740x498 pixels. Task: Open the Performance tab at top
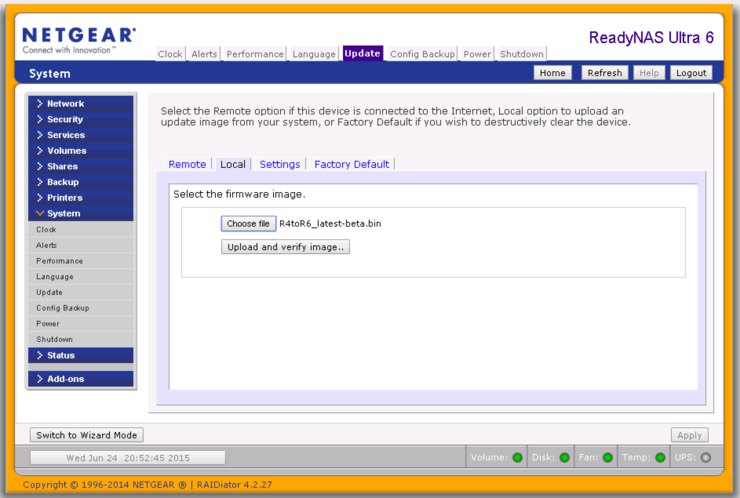[x=255, y=54]
